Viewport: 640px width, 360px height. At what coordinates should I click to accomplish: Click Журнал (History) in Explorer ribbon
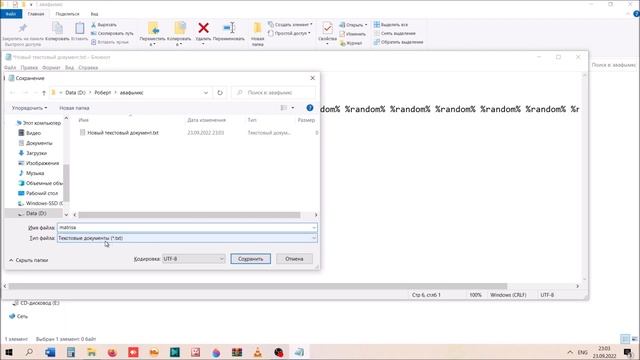pyautogui.click(x=351, y=43)
